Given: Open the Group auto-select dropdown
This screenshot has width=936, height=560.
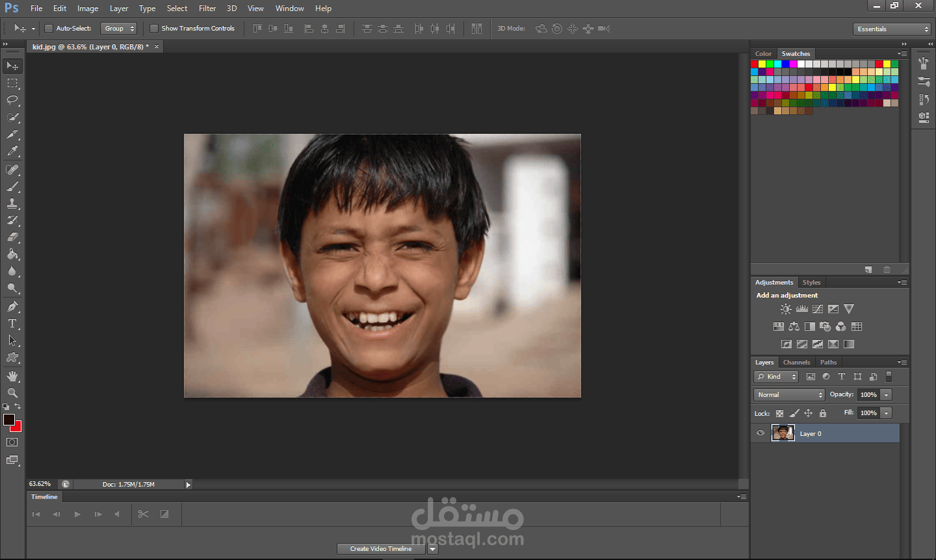Looking at the screenshot, I should (x=119, y=29).
